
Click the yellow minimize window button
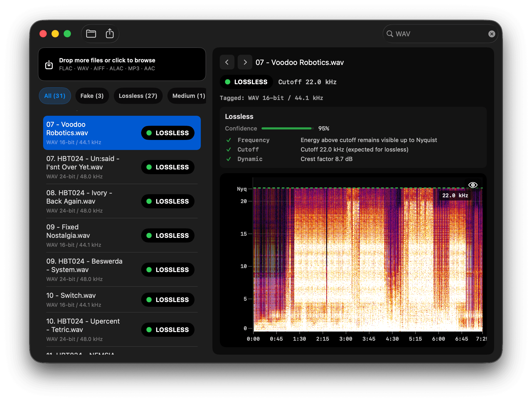click(55, 34)
